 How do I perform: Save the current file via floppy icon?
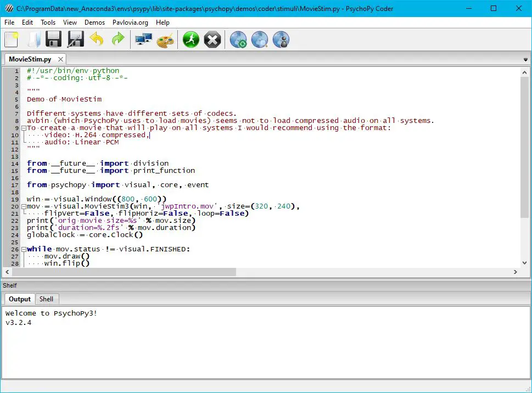pos(54,40)
